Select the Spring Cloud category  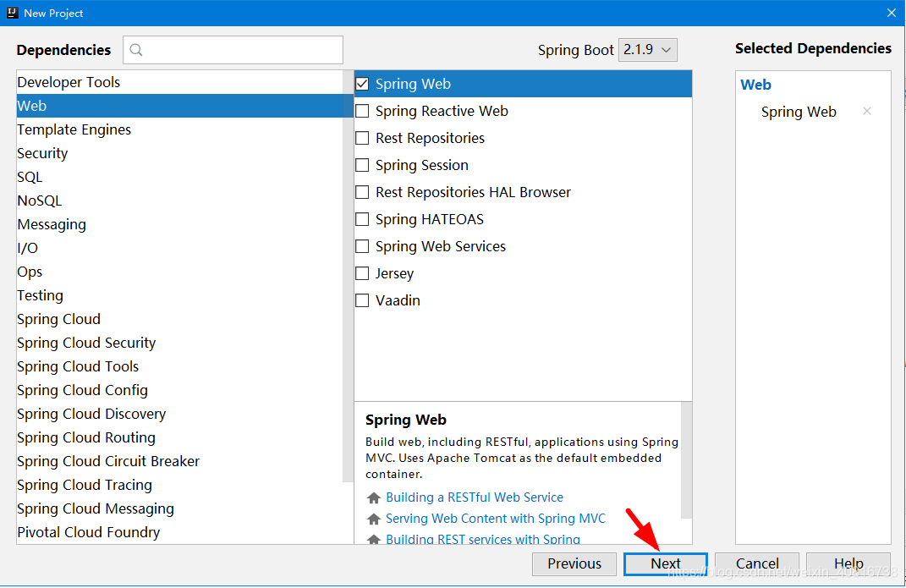point(179,319)
